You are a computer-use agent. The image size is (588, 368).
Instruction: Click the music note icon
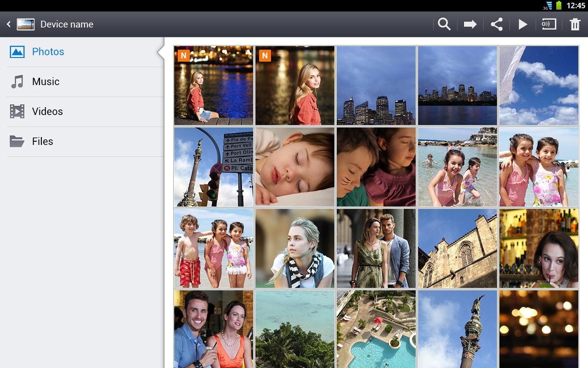coord(17,81)
